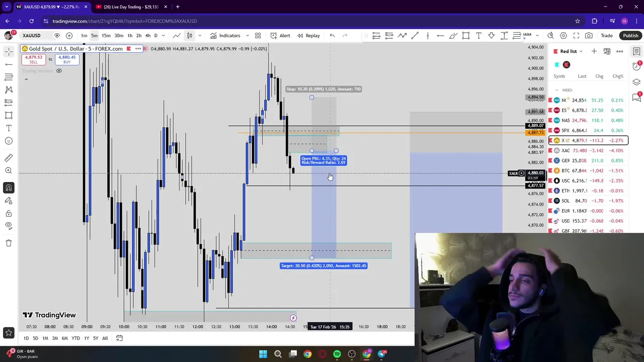The height and width of the screenshot is (362, 644).
Task: Expand the timeframe interval dropdown arrow
Action: 163,36
